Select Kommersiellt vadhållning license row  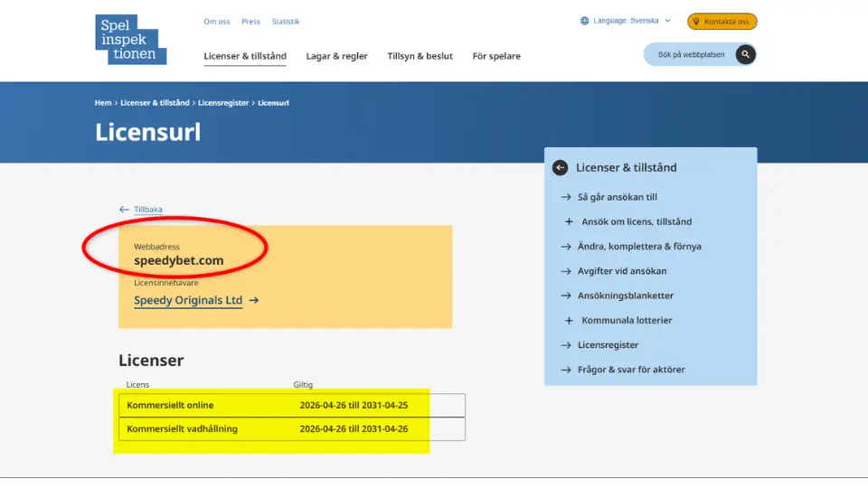click(x=292, y=428)
